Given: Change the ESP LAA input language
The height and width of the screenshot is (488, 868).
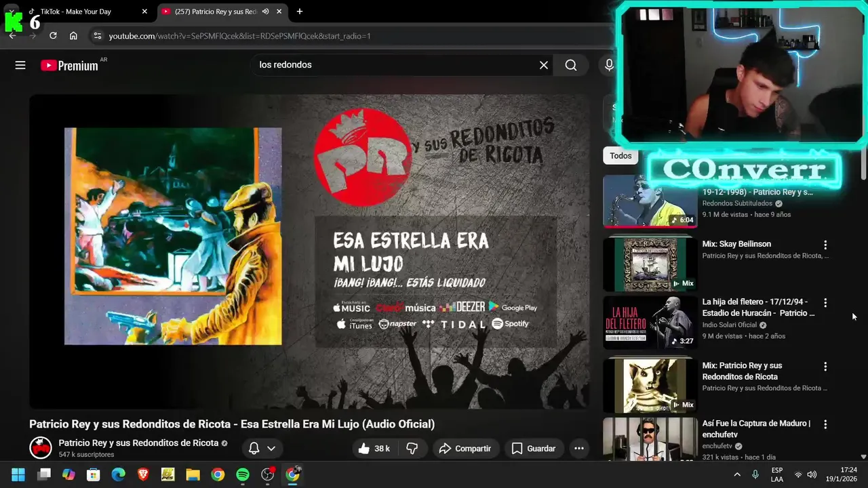Looking at the screenshot, I should click(777, 475).
